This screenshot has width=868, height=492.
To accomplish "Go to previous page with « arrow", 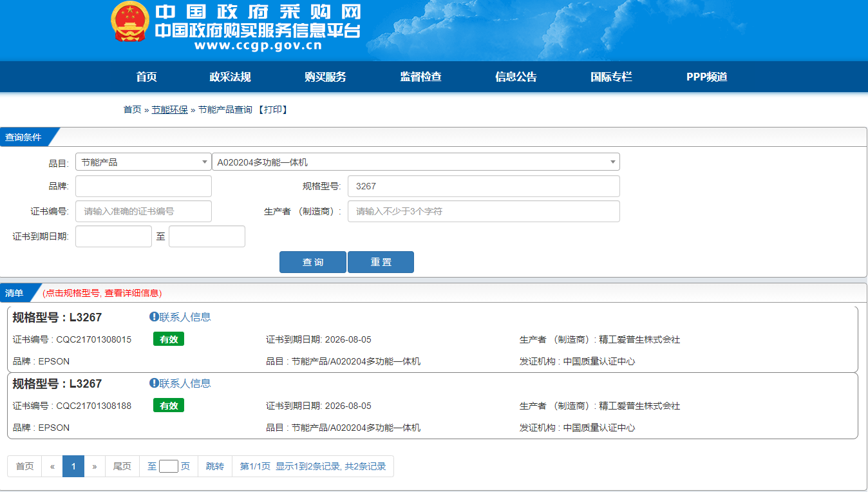I will tap(52, 466).
